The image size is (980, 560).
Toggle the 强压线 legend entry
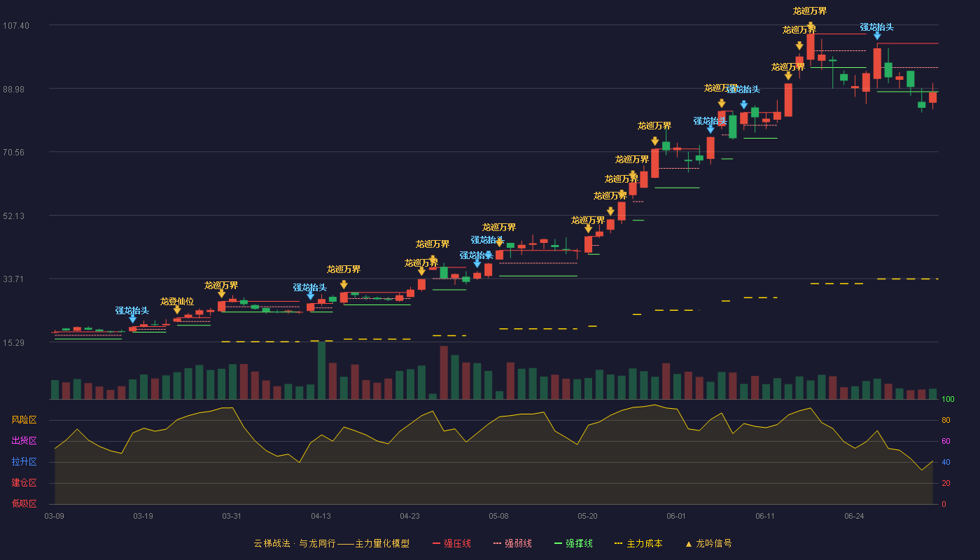[x=451, y=543]
